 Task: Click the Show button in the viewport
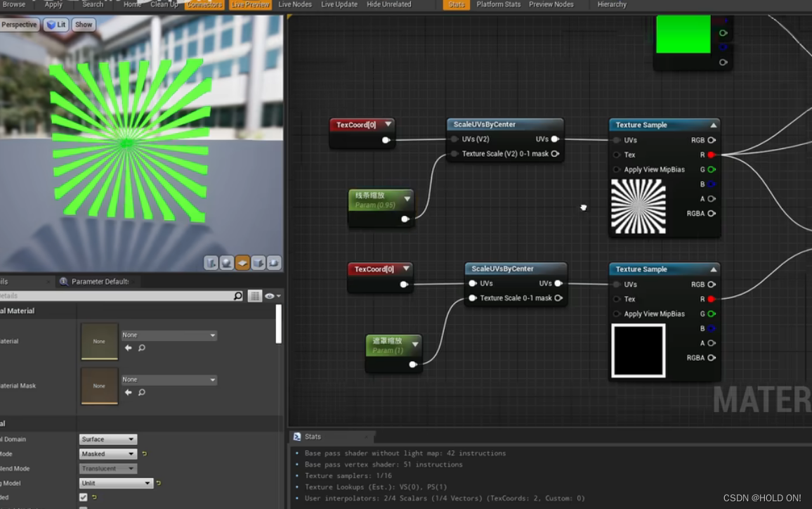pyautogui.click(x=84, y=24)
